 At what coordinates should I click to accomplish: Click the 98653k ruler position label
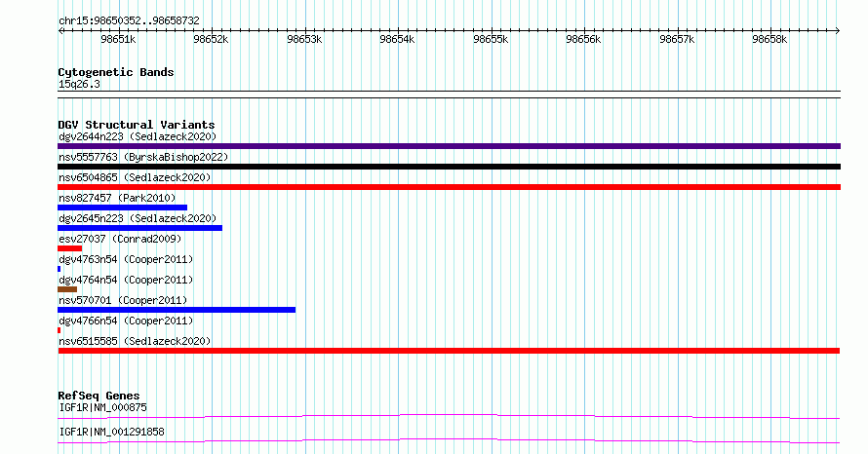point(304,39)
